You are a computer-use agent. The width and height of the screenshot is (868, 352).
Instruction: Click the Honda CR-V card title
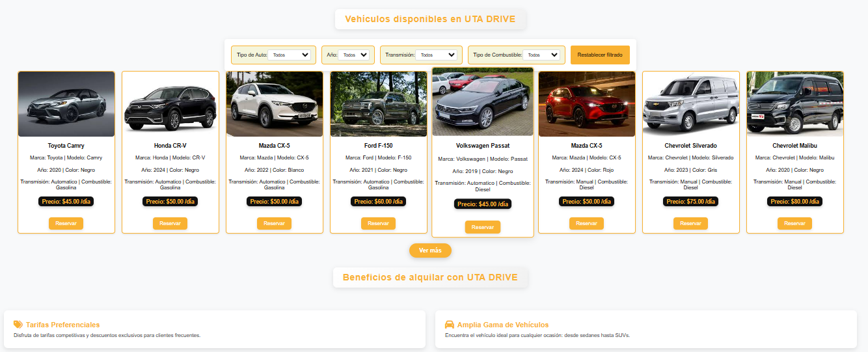click(x=170, y=146)
